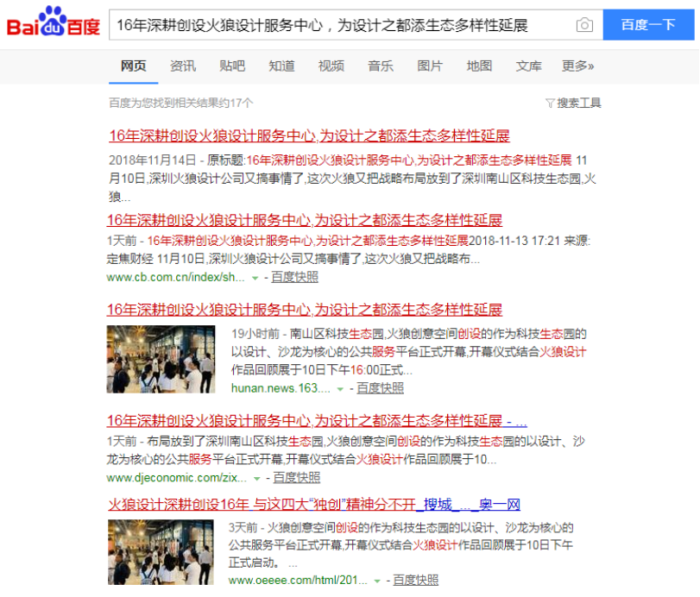Open the result title from hunan.news.163
Screen dimensions: 700x597
[305, 309]
